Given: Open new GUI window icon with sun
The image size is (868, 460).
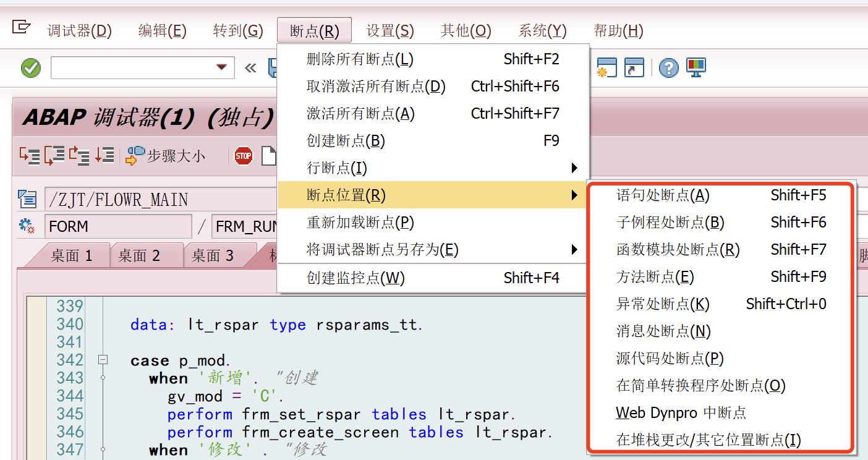Looking at the screenshot, I should 606,67.
